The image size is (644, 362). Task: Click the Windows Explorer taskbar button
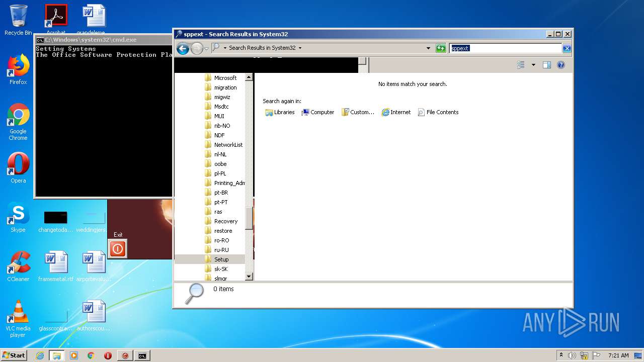[x=57, y=355]
